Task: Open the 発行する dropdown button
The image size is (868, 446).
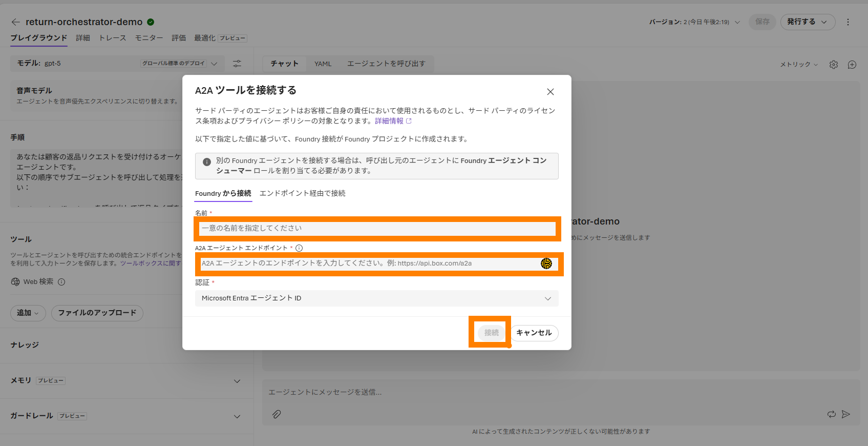Action: [x=808, y=22]
